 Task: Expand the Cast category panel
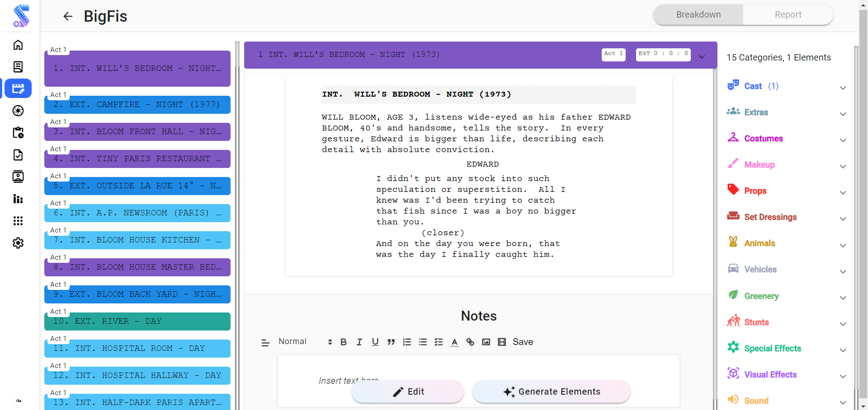tap(843, 88)
